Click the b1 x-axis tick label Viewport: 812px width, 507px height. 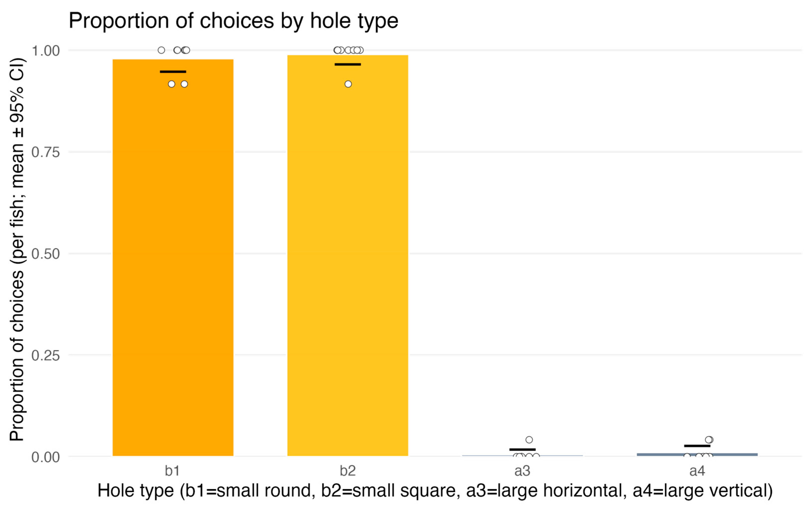click(172, 471)
